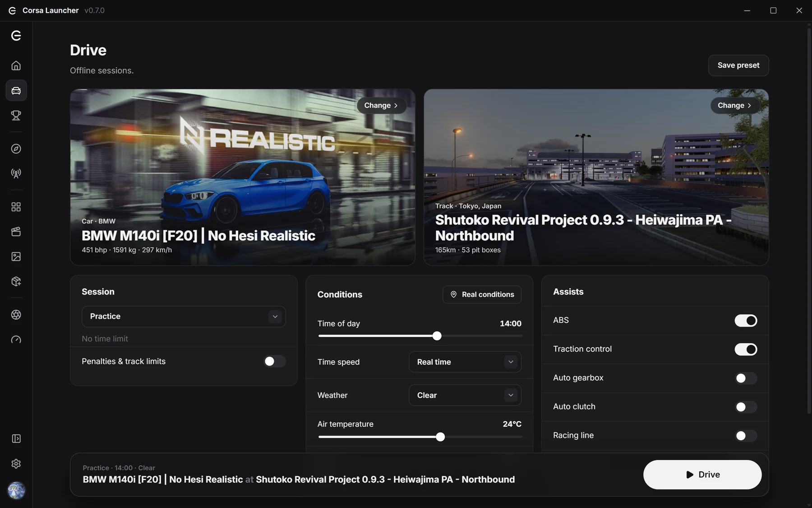Open the Time speed Real time dropdown
The image size is (812, 508).
(465, 362)
